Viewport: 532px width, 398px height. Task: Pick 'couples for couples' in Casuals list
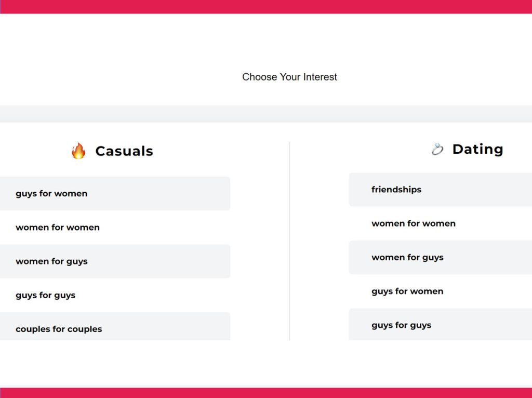coord(115,328)
